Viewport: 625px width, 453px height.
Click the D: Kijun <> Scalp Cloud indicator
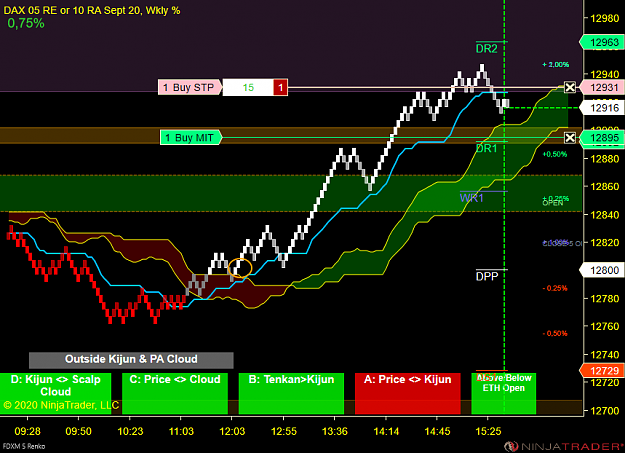point(55,393)
